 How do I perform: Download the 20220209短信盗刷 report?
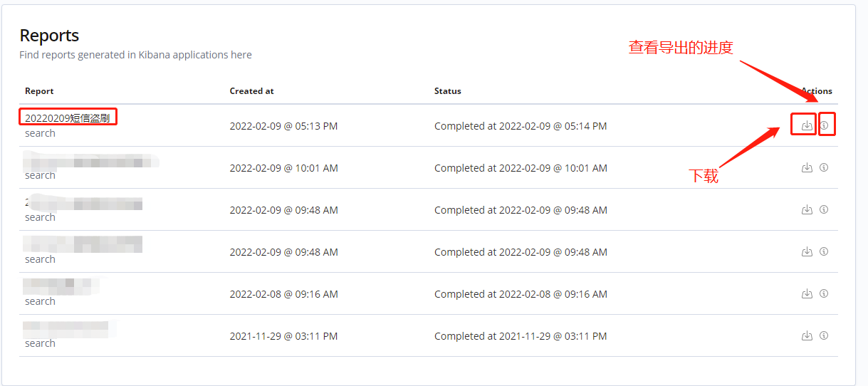(807, 125)
